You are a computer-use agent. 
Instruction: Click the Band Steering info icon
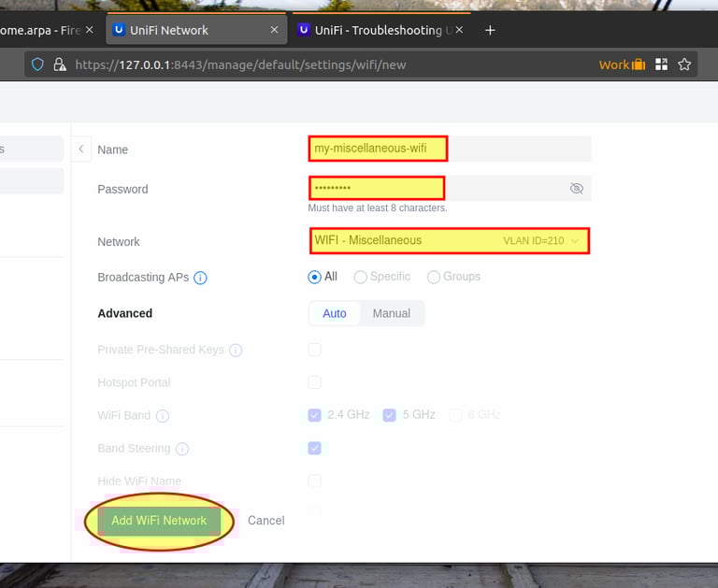click(182, 449)
